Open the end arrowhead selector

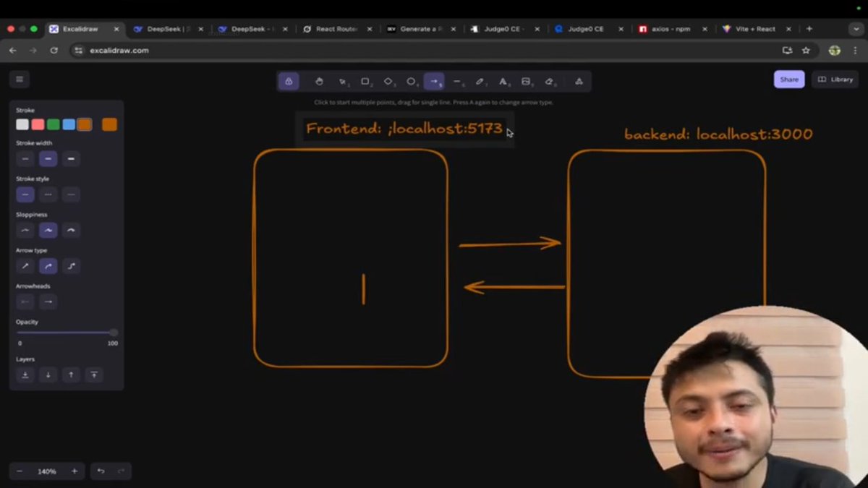(48, 301)
